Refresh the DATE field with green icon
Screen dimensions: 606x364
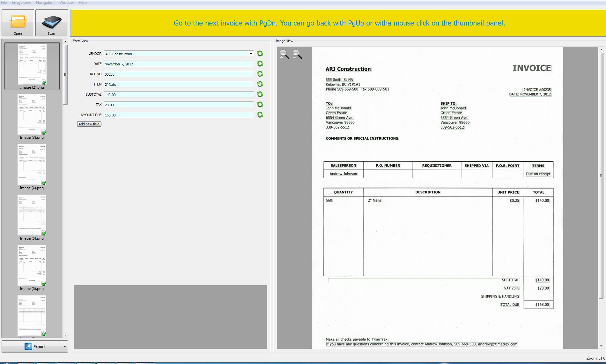tap(260, 64)
